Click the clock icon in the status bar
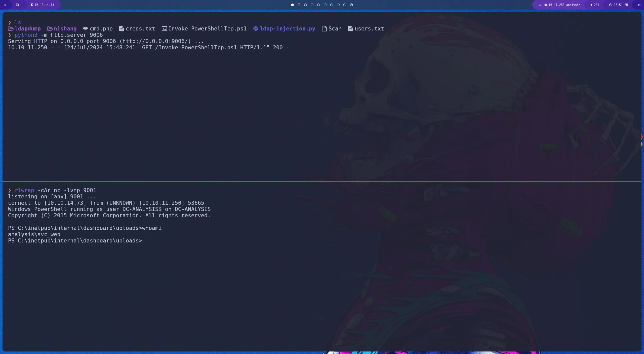This screenshot has width=644, height=354. [611, 5]
